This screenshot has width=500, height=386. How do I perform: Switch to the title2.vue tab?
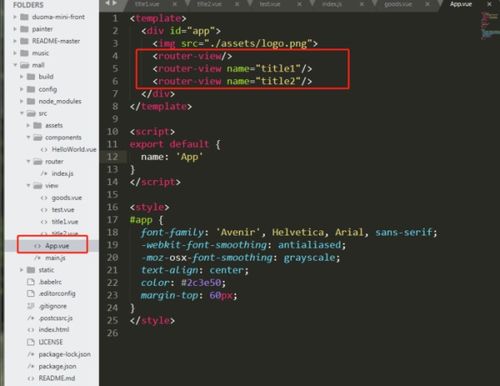click(209, 4)
